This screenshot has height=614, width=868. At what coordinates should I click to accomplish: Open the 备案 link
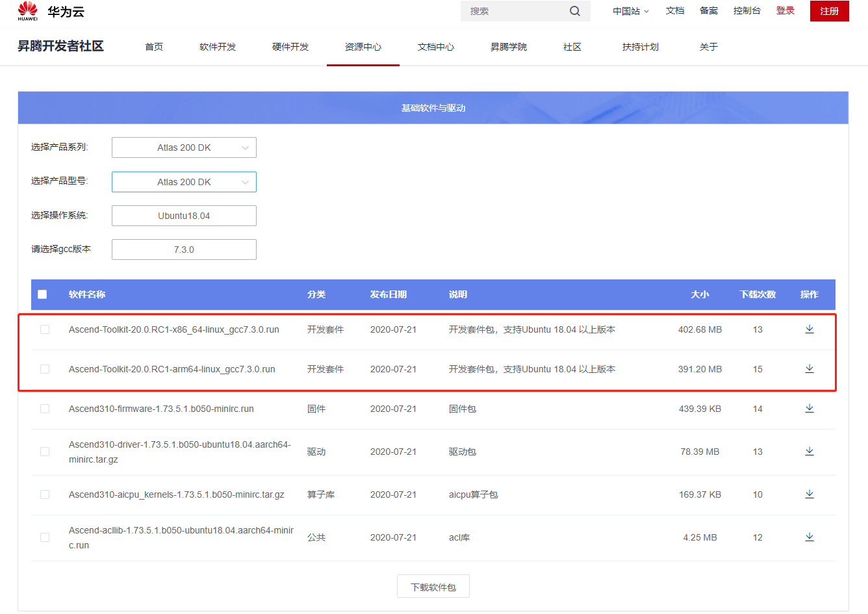pos(709,10)
